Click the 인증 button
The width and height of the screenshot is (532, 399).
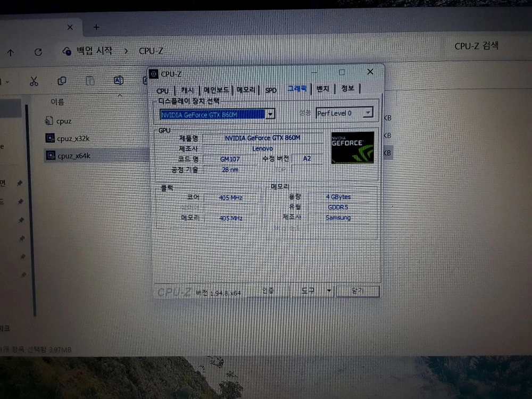(x=268, y=291)
